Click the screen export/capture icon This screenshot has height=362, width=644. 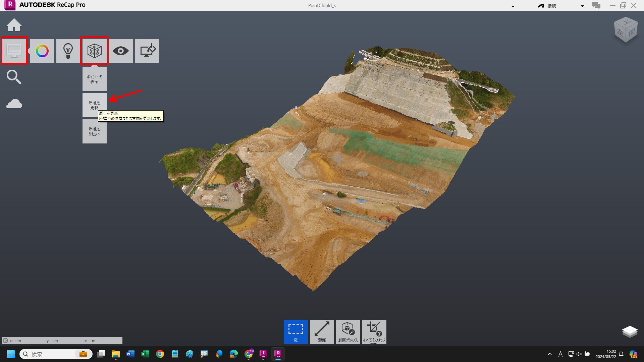click(147, 51)
